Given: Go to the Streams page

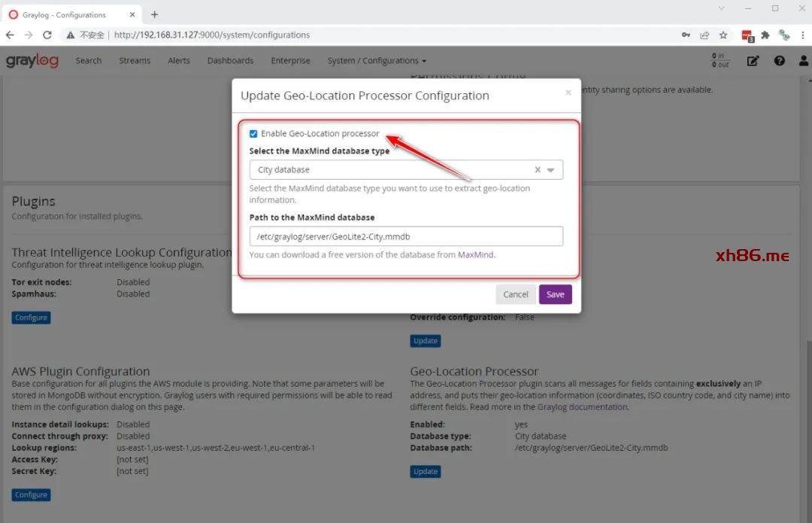Looking at the screenshot, I should tap(135, 61).
